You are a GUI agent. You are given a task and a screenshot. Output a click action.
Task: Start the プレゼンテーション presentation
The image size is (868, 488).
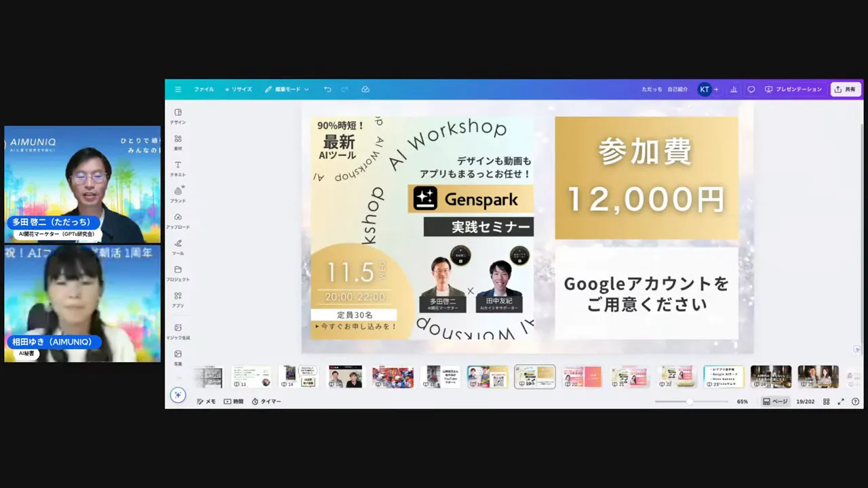tap(793, 89)
